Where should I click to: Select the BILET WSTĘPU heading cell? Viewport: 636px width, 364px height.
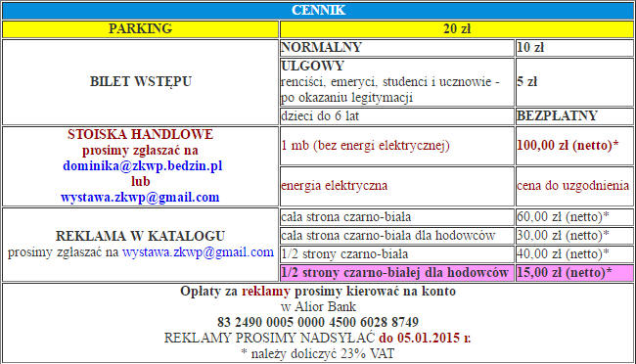coord(140,82)
